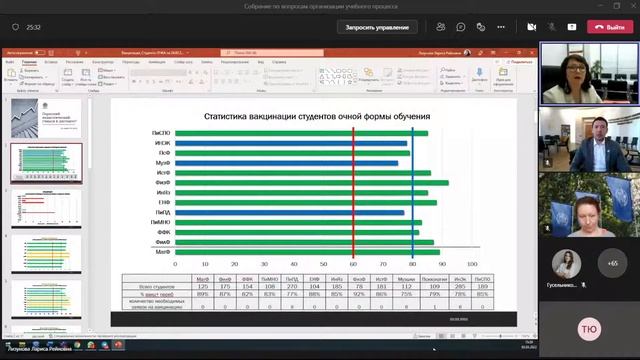This screenshot has height=360, width=640.
Task: Click the Формат по образцу brush
Action: (38, 84)
